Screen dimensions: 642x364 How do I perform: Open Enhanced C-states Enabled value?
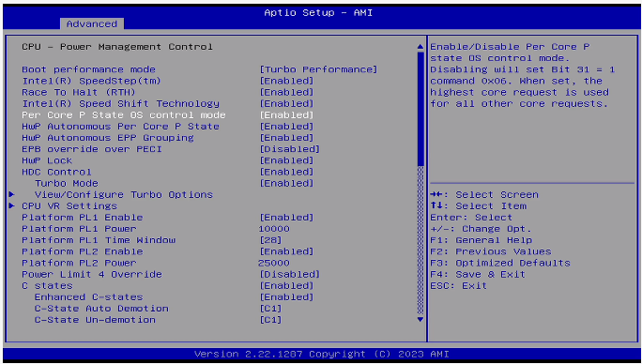[x=286, y=296]
